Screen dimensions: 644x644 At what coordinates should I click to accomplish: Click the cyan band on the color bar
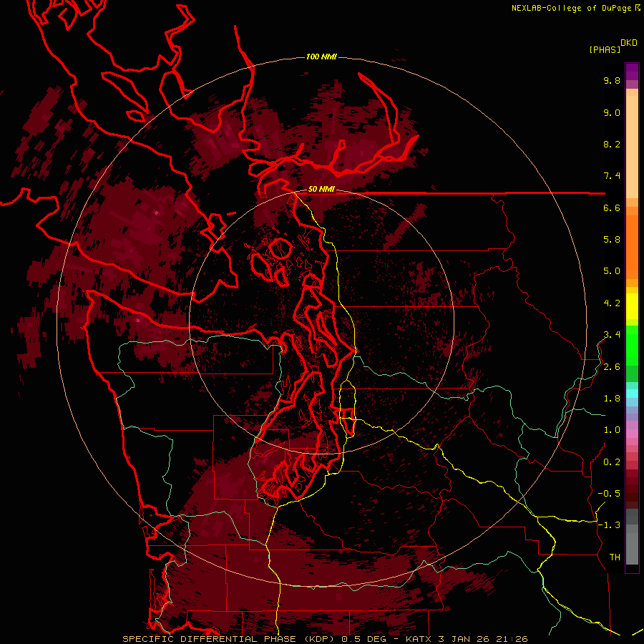[x=632, y=394]
